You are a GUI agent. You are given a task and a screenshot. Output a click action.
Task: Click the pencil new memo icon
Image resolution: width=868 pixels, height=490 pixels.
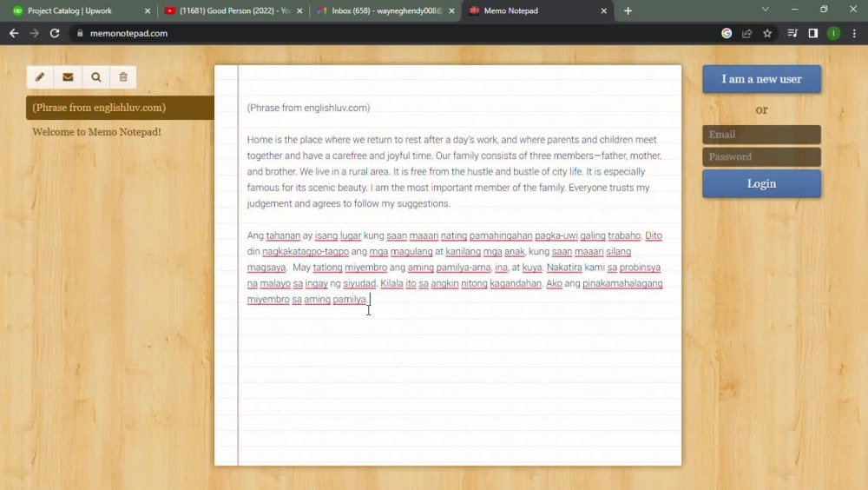click(x=40, y=77)
